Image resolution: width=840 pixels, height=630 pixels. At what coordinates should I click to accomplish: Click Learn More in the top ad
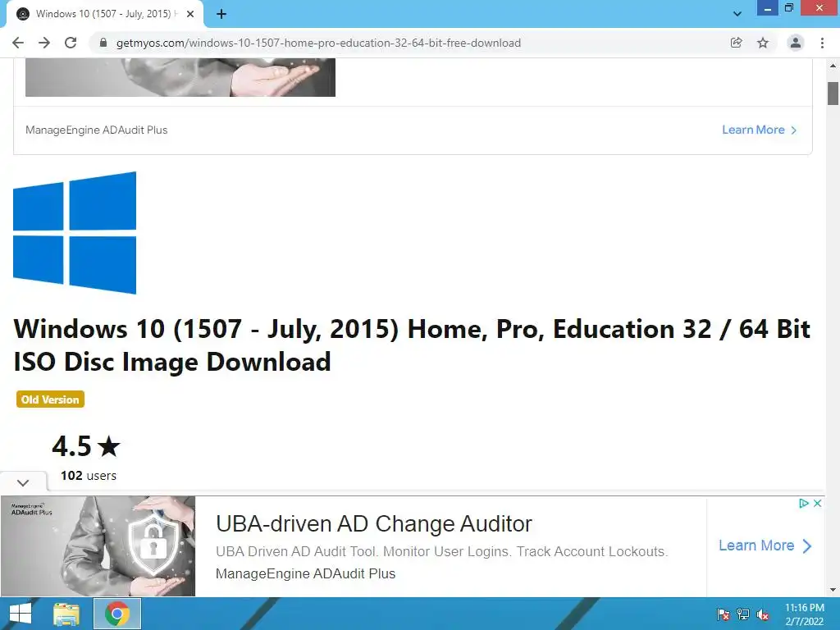pos(759,130)
